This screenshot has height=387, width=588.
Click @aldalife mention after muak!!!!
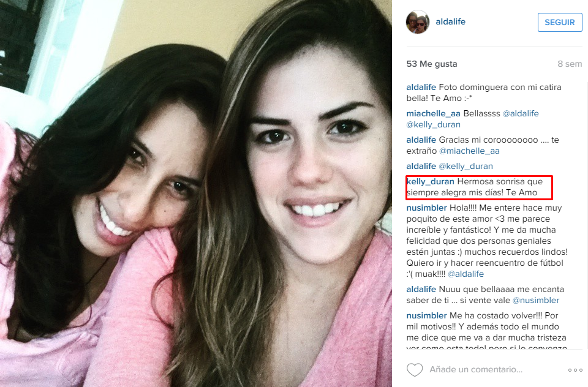[x=466, y=274]
